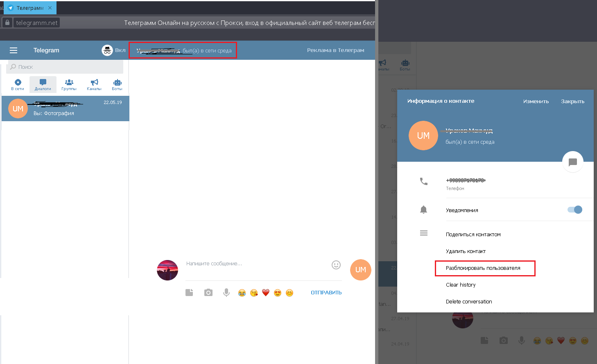Click the file attach icon in background window

point(484,341)
